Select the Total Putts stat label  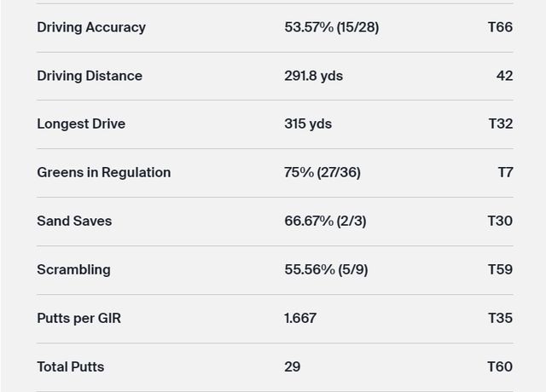[x=70, y=366]
